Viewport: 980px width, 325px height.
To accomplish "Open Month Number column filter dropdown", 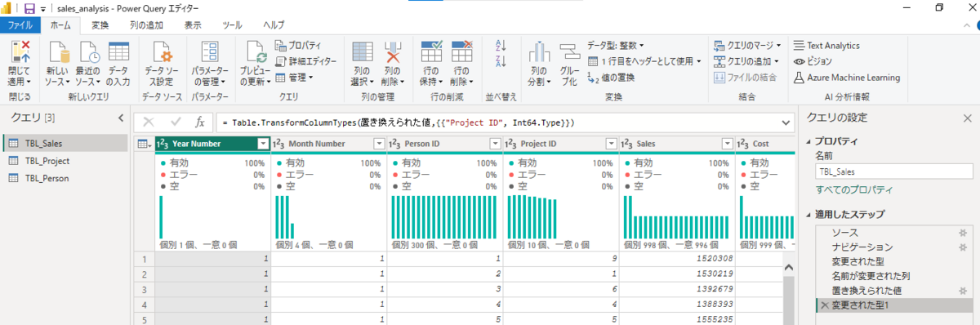I will [x=378, y=144].
